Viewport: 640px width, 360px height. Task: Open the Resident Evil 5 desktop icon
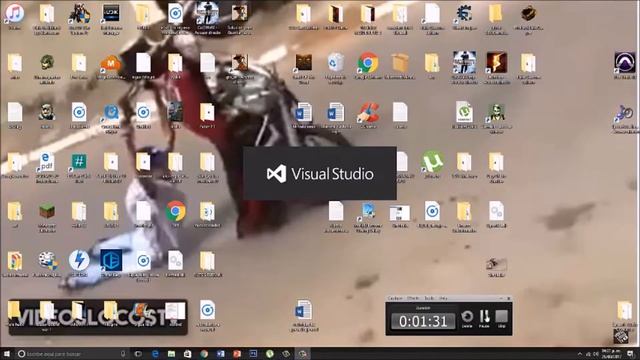(496, 62)
